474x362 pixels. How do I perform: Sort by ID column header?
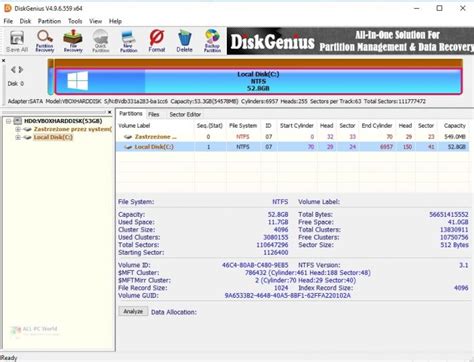(x=268, y=126)
